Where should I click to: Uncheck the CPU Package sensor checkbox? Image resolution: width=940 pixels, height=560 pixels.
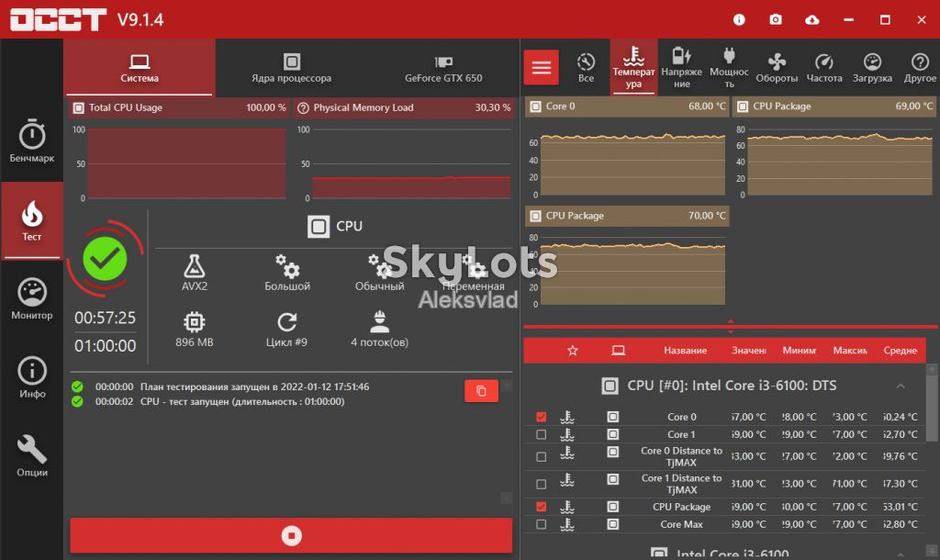(x=542, y=507)
